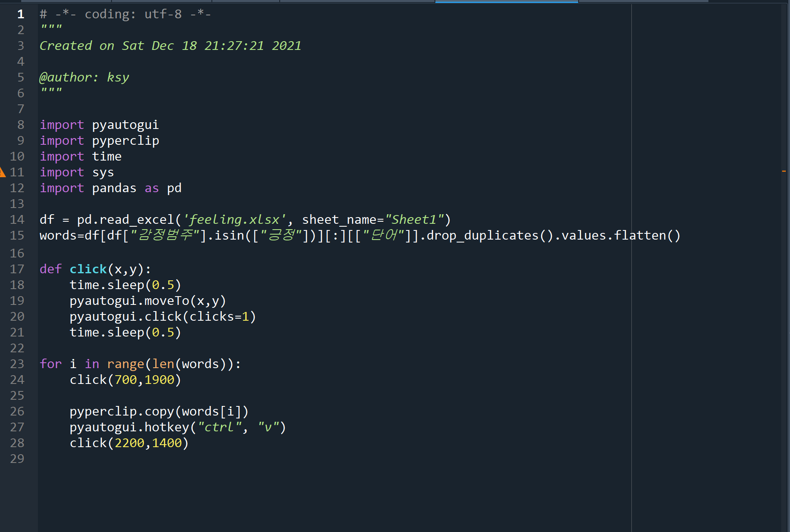Click the for keyword on line 23
The height and width of the screenshot is (532, 790).
(x=50, y=364)
